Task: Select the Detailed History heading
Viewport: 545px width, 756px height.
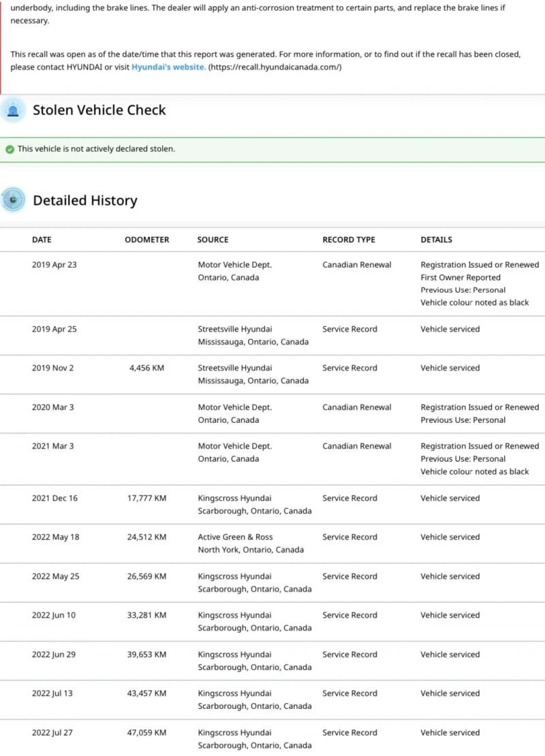Action: (85, 200)
